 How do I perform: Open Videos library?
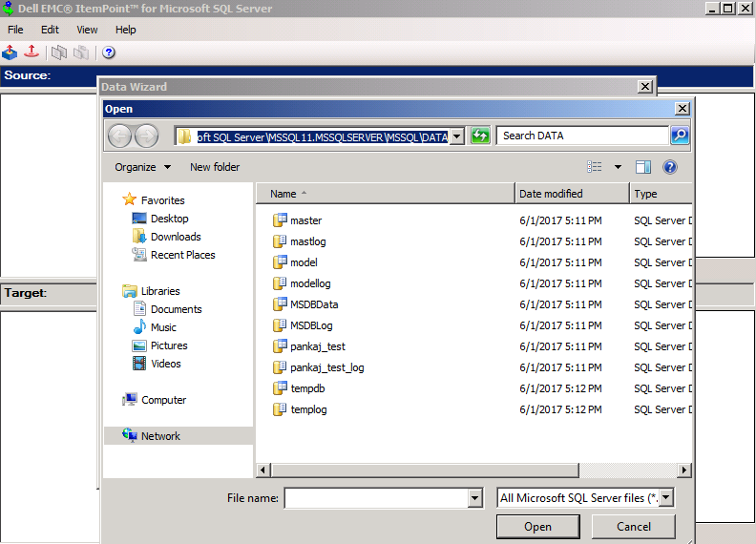click(165, 364)
